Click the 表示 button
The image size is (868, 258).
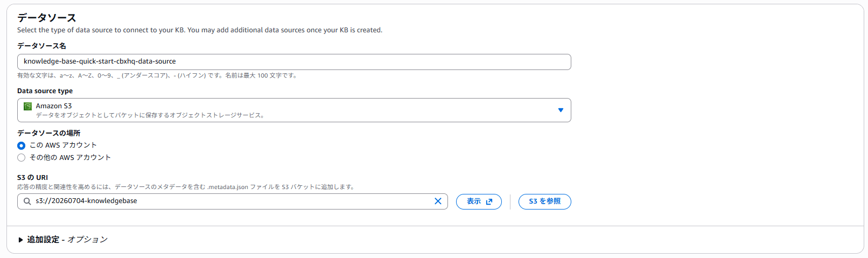point(479,201)
